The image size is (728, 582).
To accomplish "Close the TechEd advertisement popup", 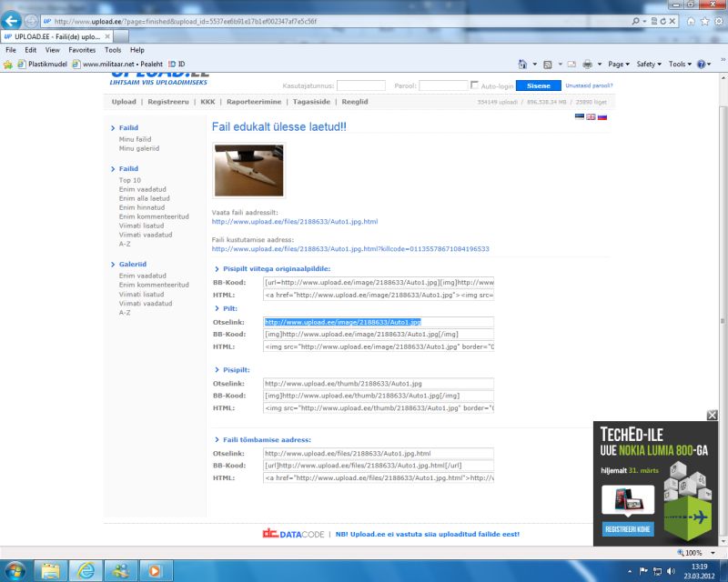I will pyautogui.click(x=713, y=415).
